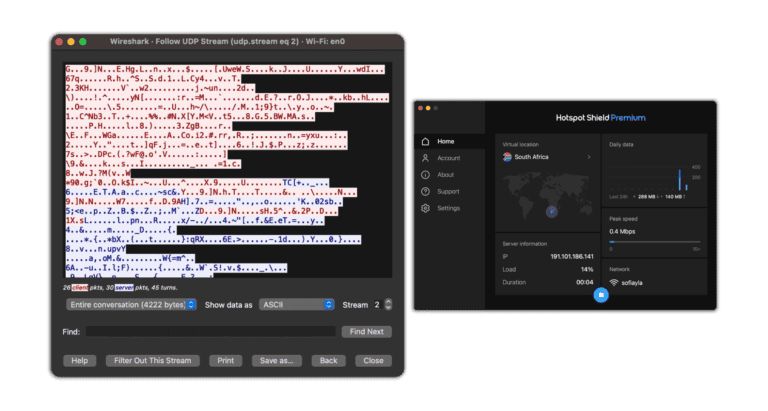
Task: Open the Support section in Hotspot Shield
Action: point(450,192)
